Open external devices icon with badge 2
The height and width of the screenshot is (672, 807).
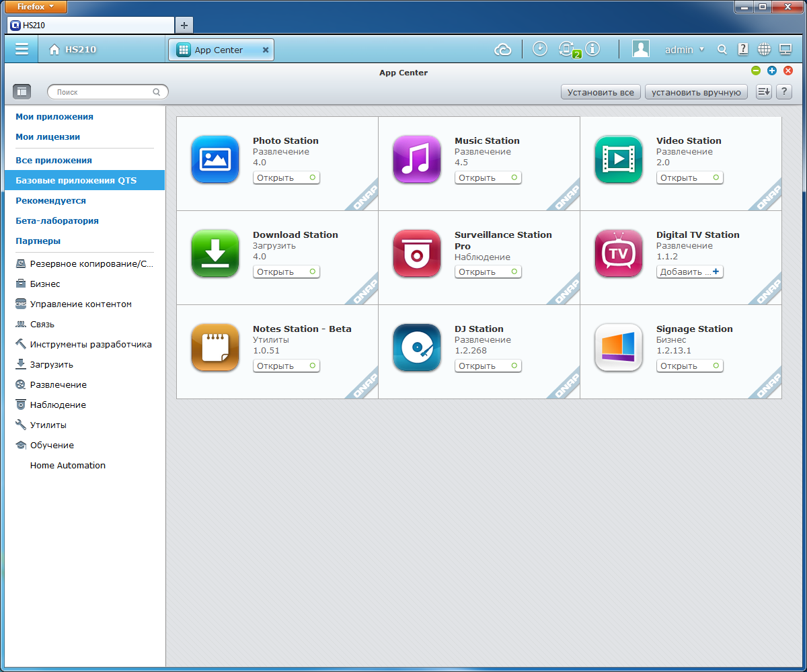568,50
